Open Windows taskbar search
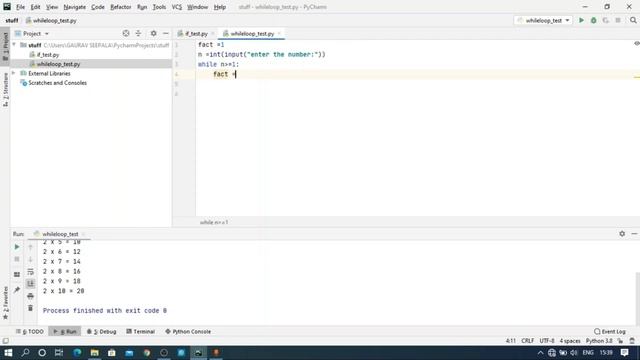The height and width of the screenshot is (360, 640). click(25, 353)
